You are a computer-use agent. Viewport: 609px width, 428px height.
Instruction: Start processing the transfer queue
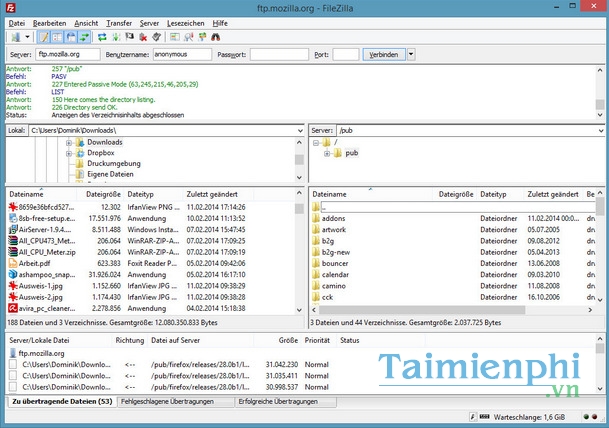pyautogui.click(x=116, y=37)
